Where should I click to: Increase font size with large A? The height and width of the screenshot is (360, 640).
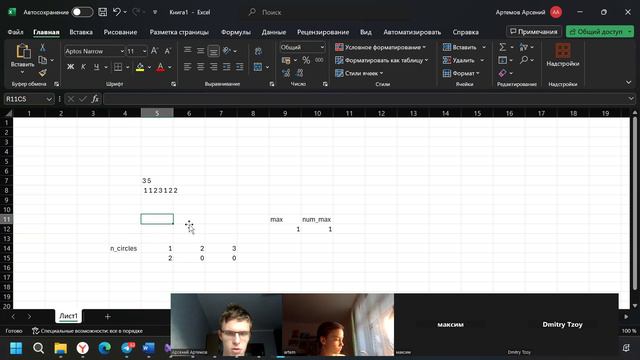pos(154,51)
